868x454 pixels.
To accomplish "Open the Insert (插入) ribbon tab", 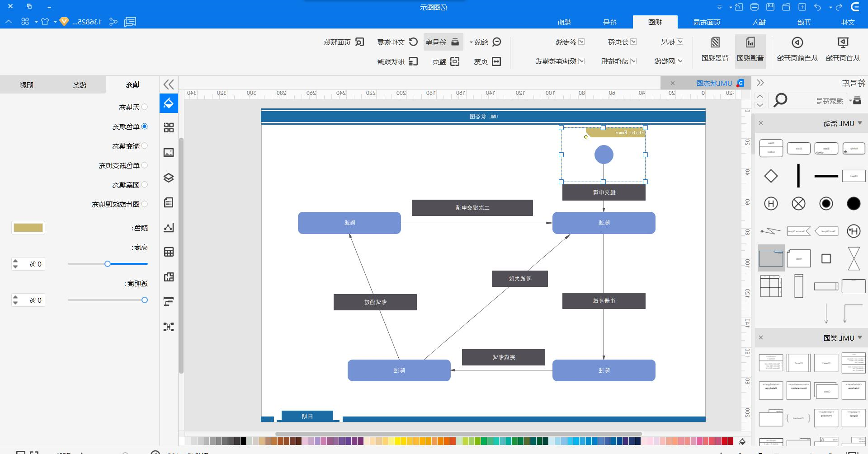I will pyautogui.click(x=759, y=22).
